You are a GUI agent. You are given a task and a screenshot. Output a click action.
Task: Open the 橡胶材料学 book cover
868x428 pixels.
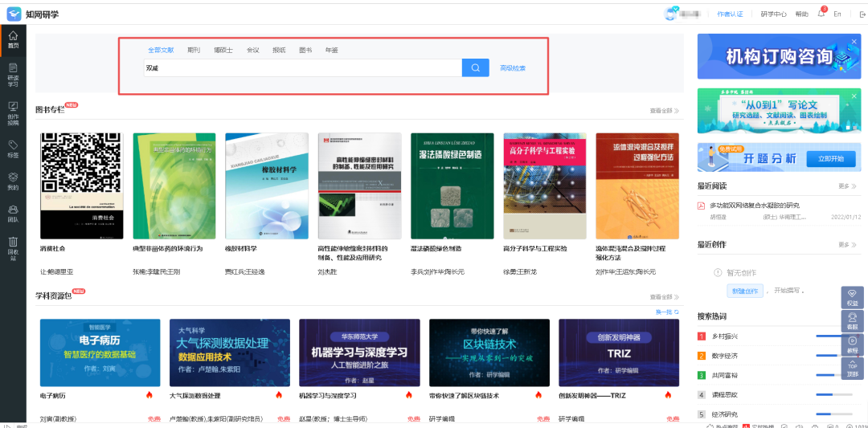(x=267, y=185)
